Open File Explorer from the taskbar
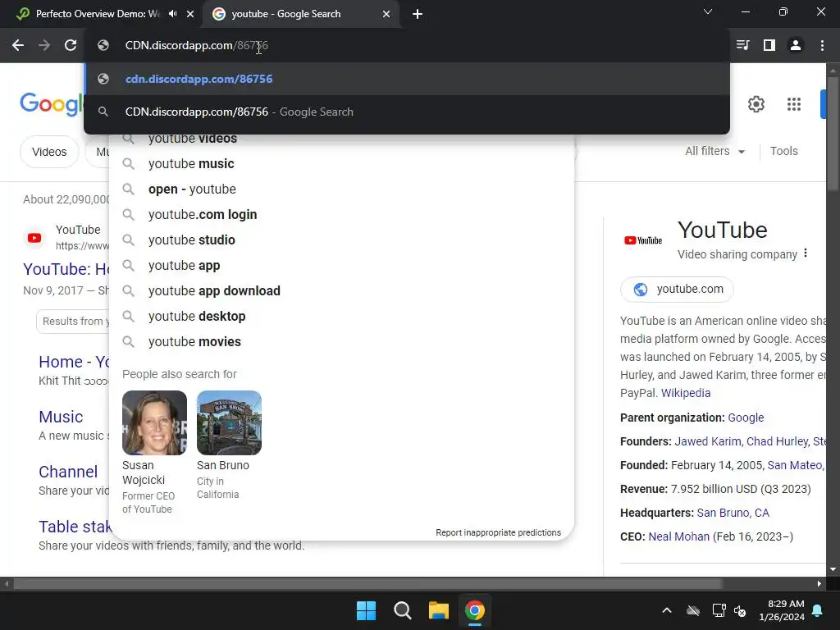The width and height of the screenshot is (840, 630). (x=438, y=610)
